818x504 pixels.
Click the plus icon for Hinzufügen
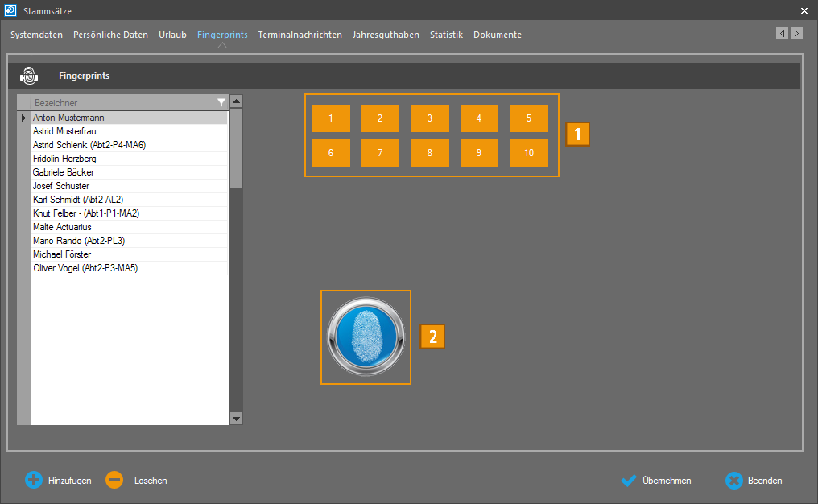pyautogui.click(x=34, y=481)
